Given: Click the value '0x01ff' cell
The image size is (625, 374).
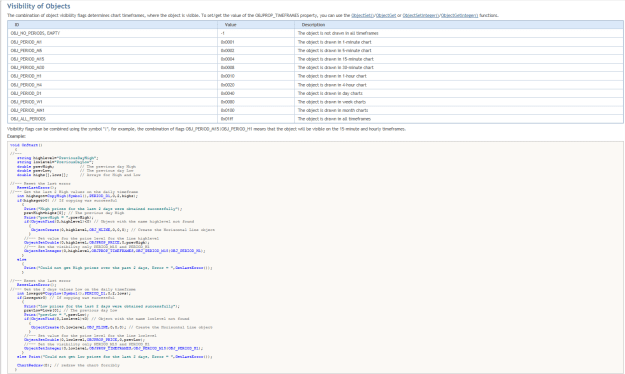Looking at the screenshot, I should point(256,119).
